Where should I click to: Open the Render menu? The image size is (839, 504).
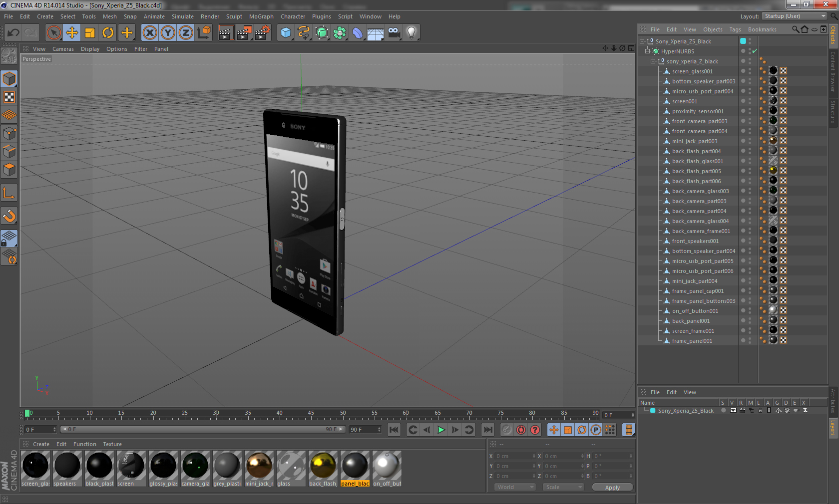coord(210,16)
